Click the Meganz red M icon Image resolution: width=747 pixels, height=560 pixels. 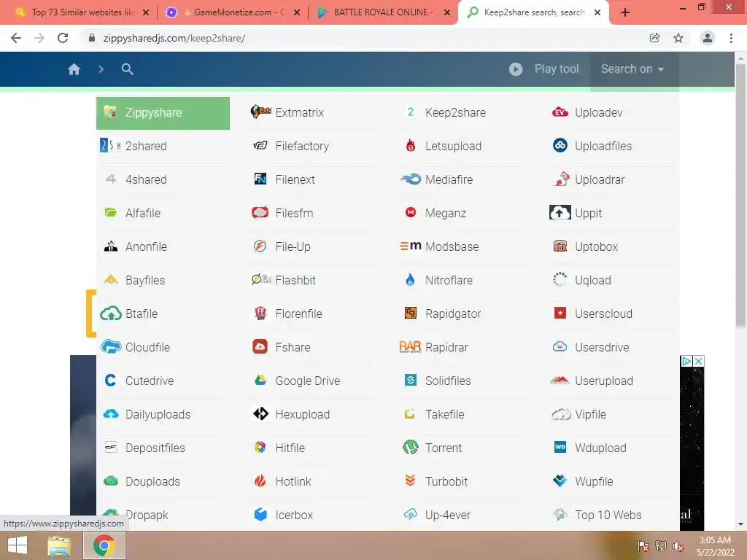(x=410, y=212)
